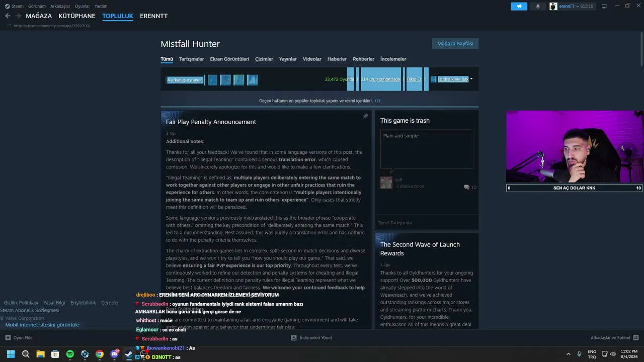Click the Gizlilik Politikası link
The height and width of the screenshot is (362, 644).
point(21,303)
